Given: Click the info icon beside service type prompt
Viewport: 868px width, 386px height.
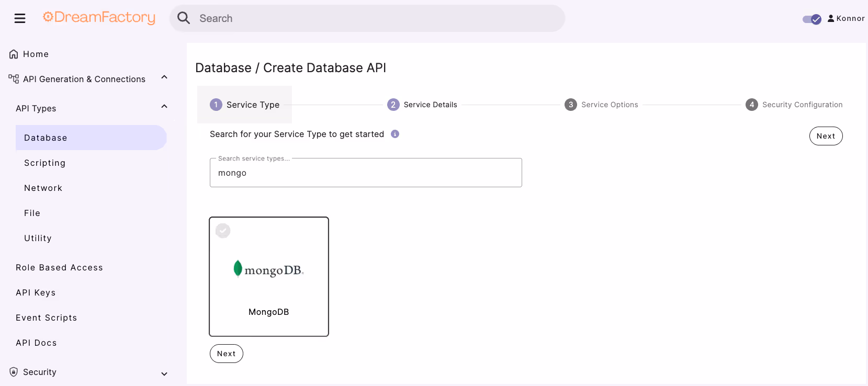Looking at the screenshot, I should tap(395, 134).
